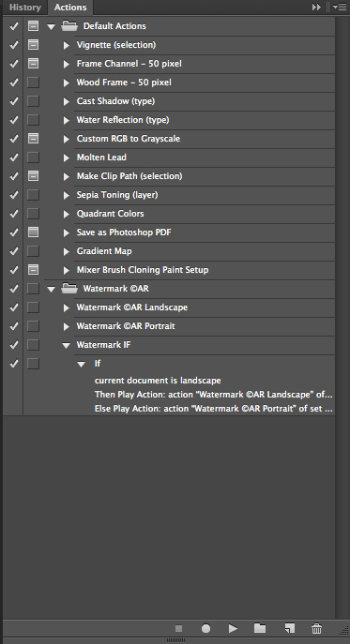This screenshot has height=644, width=350.
Task: Select the 'Else Play Action' line
Action: coord(214,409)
